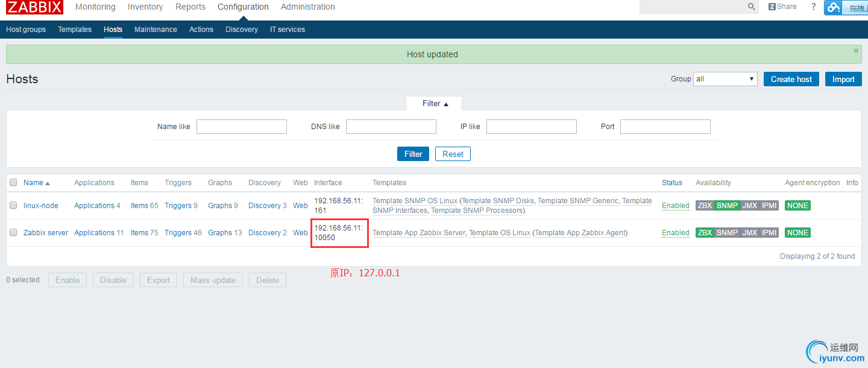Click ZBX availability badge for Zabbix server
The width and height of the screenshot is (868, 368).
pyautogui.click(x=705, y=233)
